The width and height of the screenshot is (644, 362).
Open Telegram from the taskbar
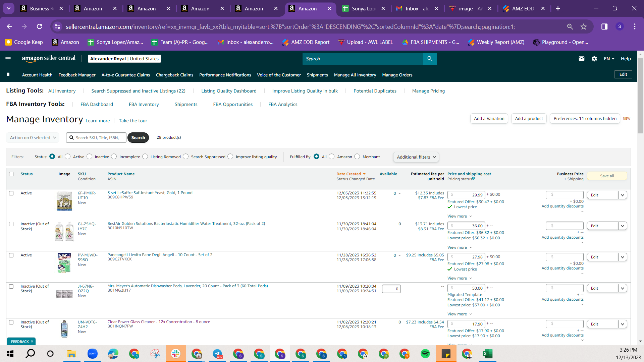click(x=217, y=354)
